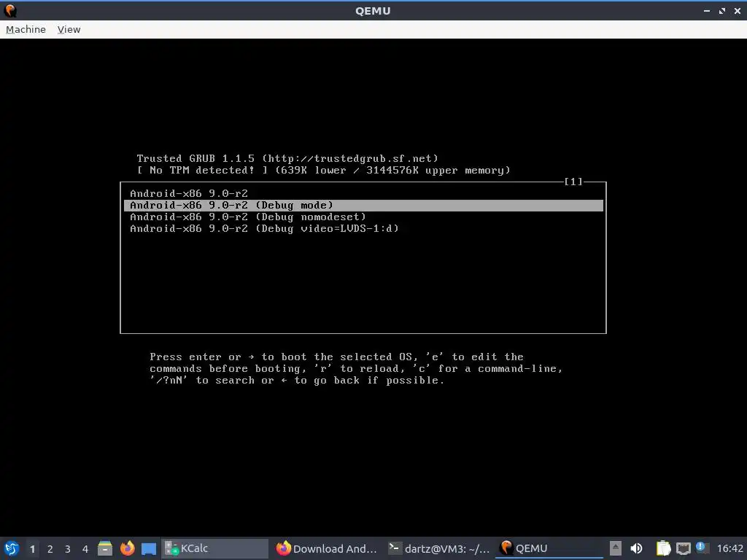Switch to virtual desktop 2
The height and width of the screenshot is (560, 747).
coord(50,549)
